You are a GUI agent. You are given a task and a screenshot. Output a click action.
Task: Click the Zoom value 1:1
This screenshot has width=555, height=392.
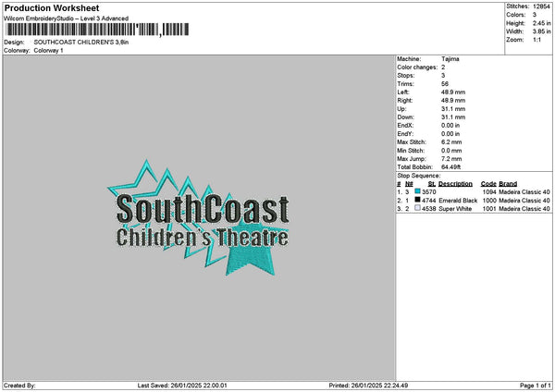pos(536,40)
